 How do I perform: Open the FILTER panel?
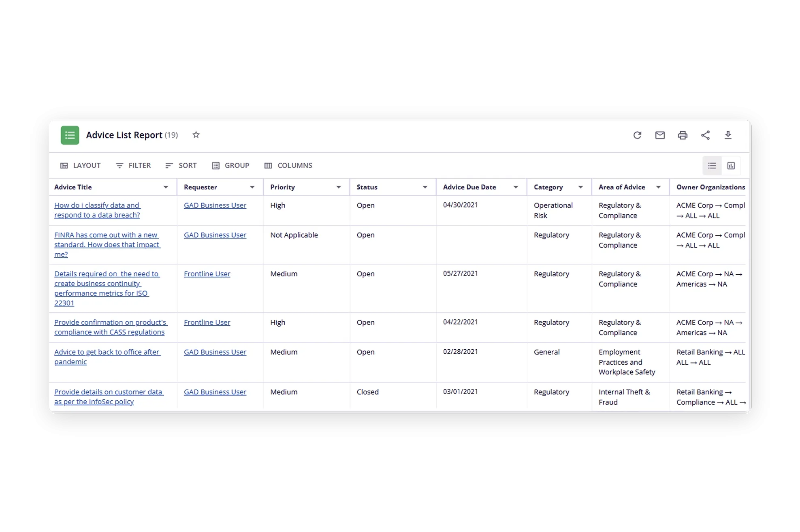[x=133, y=165]
